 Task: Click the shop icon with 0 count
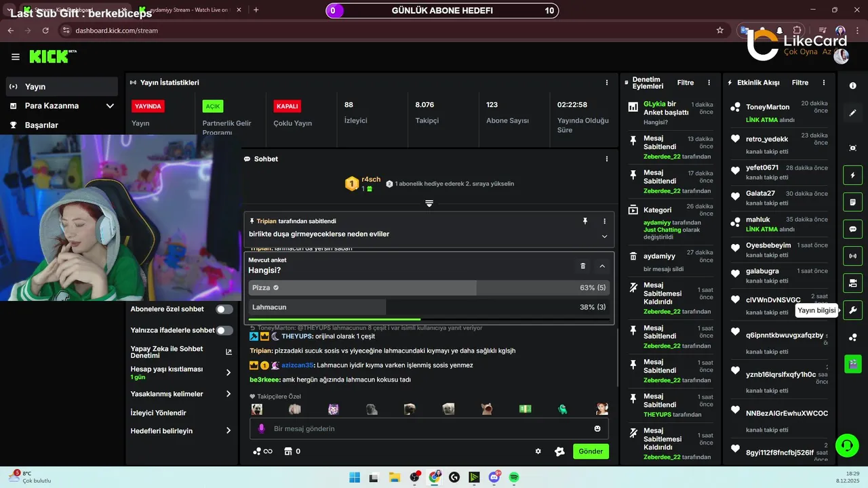tap(292, 451)
